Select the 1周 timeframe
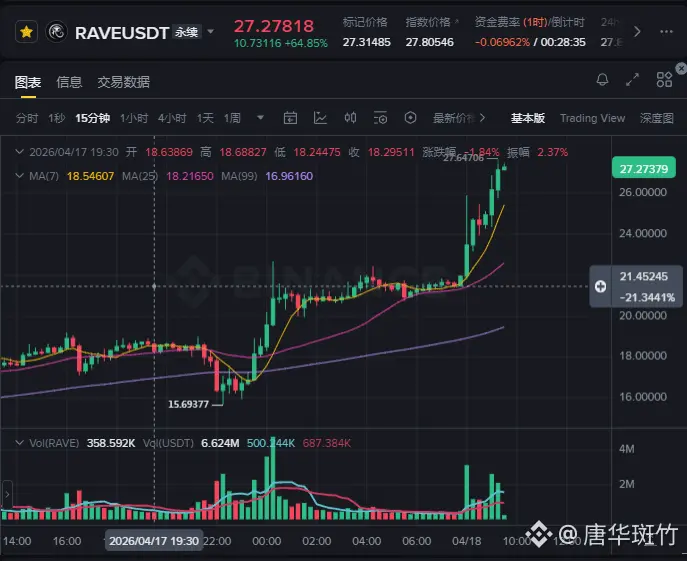Viewport: 687px width, 561px height. click(x=232, y=118)
